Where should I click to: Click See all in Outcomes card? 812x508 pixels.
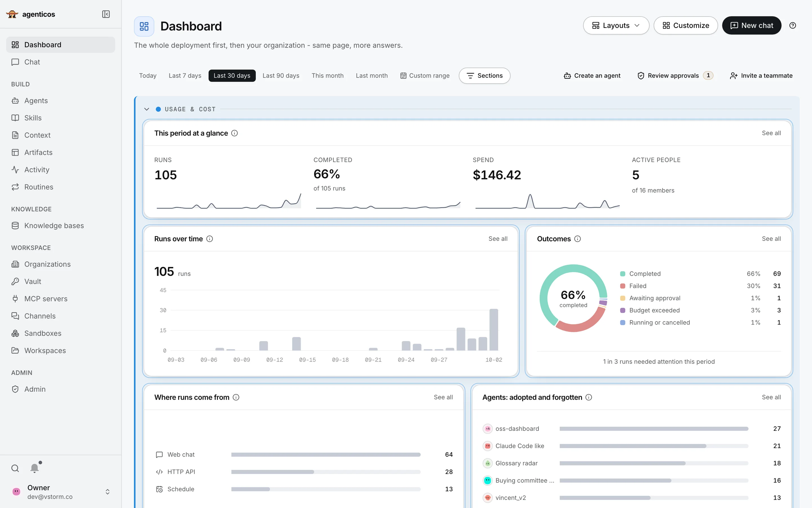click(x=771, y=239)
